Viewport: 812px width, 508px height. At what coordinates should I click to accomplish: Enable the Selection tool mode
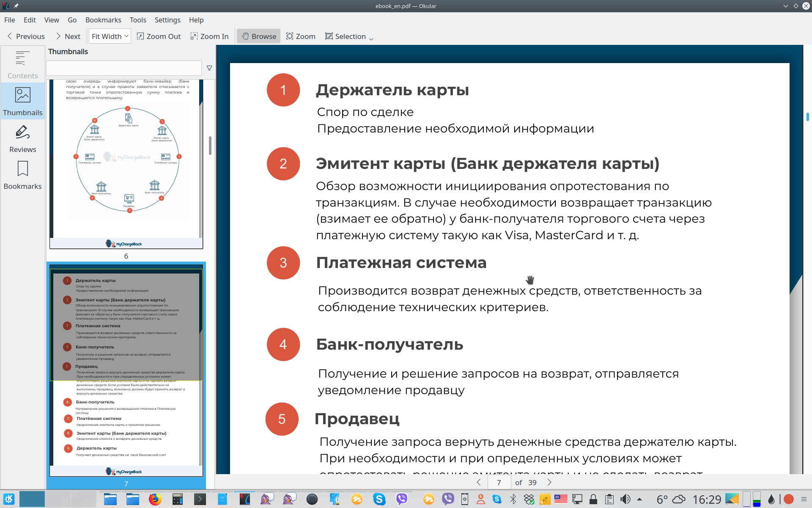point(345,36)
